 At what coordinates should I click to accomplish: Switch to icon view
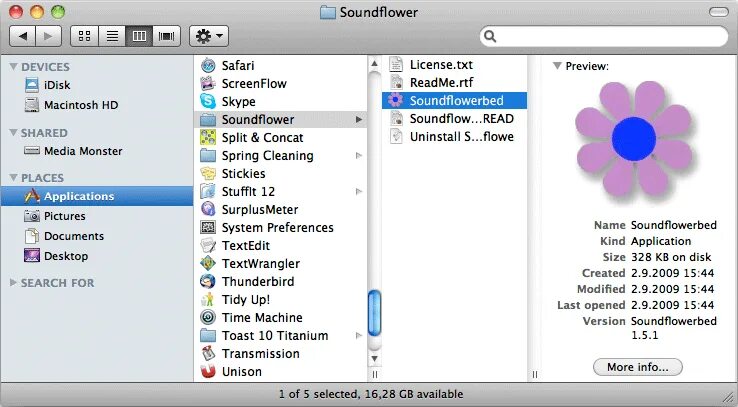[x=84, y=36]
